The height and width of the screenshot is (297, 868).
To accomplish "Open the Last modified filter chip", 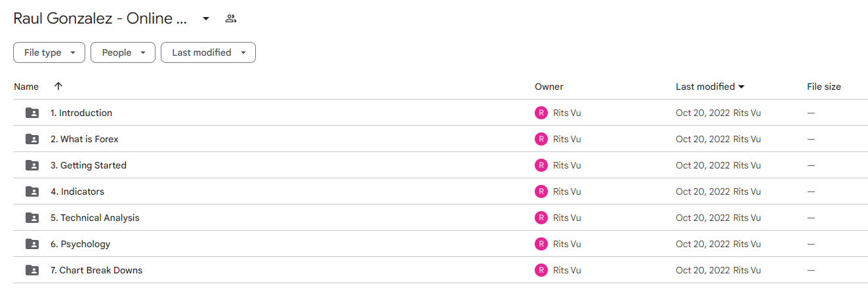I will 208,52.
